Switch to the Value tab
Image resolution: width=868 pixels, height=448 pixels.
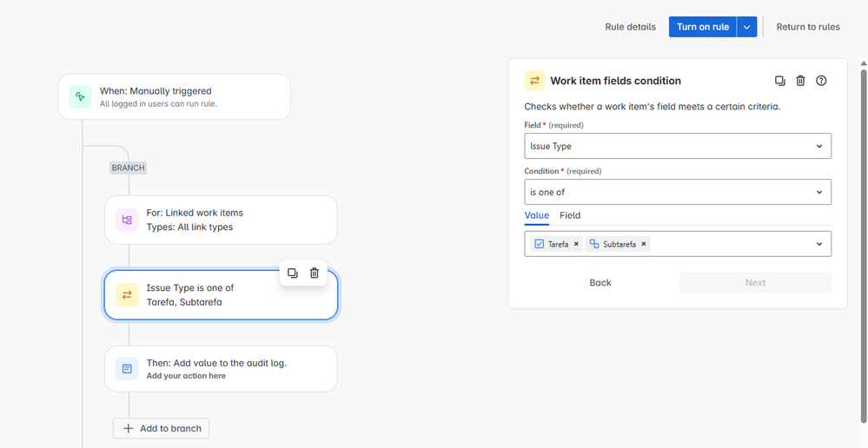(x=536, y=215)
